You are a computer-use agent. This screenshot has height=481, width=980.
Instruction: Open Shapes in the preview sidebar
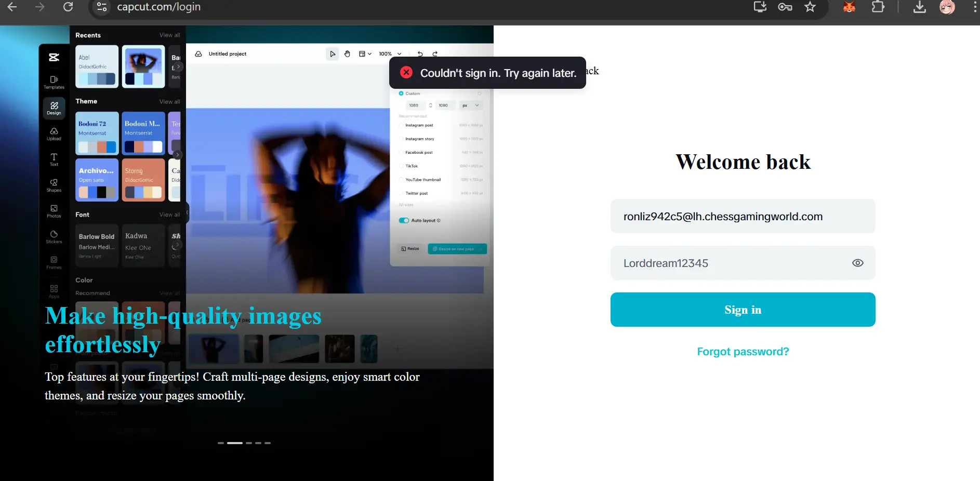tap(54, 185)
